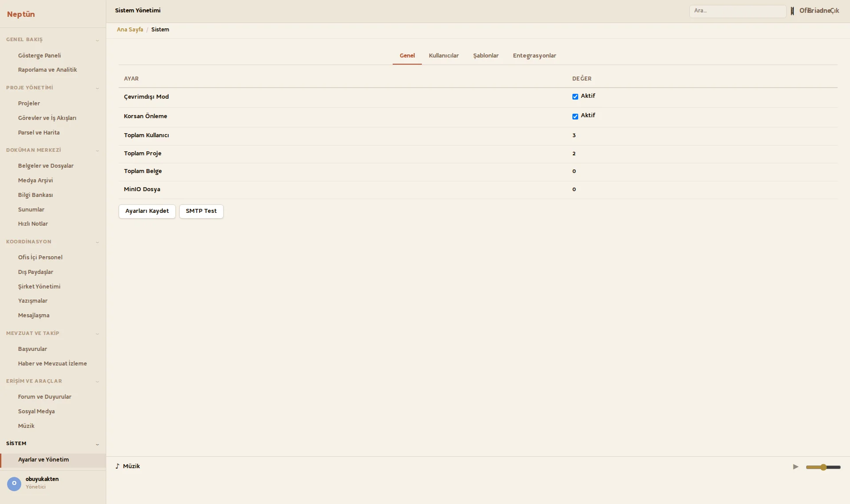Click the music note icon in player bar
Viewport: 850px width, 504px height.
[x=117, y=466]
